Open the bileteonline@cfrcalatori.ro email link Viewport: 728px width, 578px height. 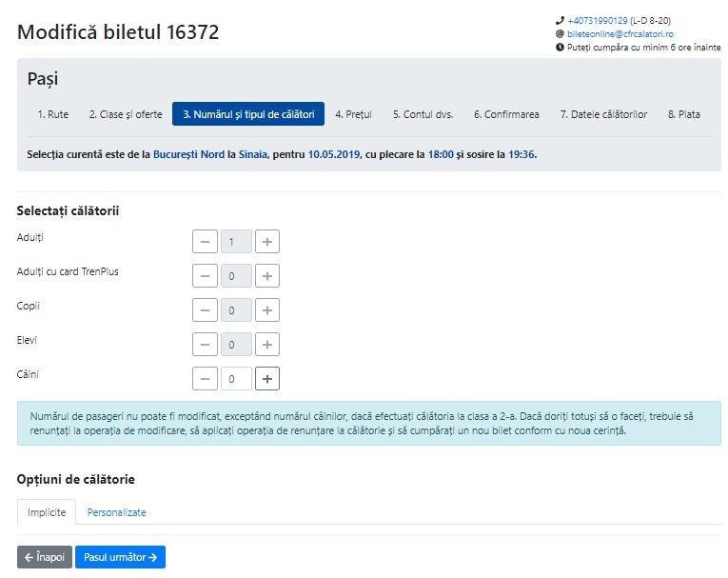[x=620, y=34]
